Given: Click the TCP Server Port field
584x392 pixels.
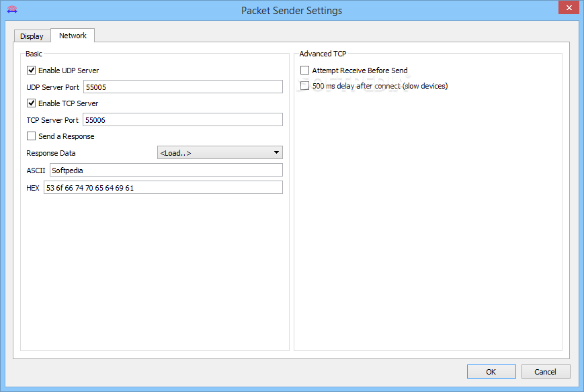Looking at the screenshot, I should 183,119.
